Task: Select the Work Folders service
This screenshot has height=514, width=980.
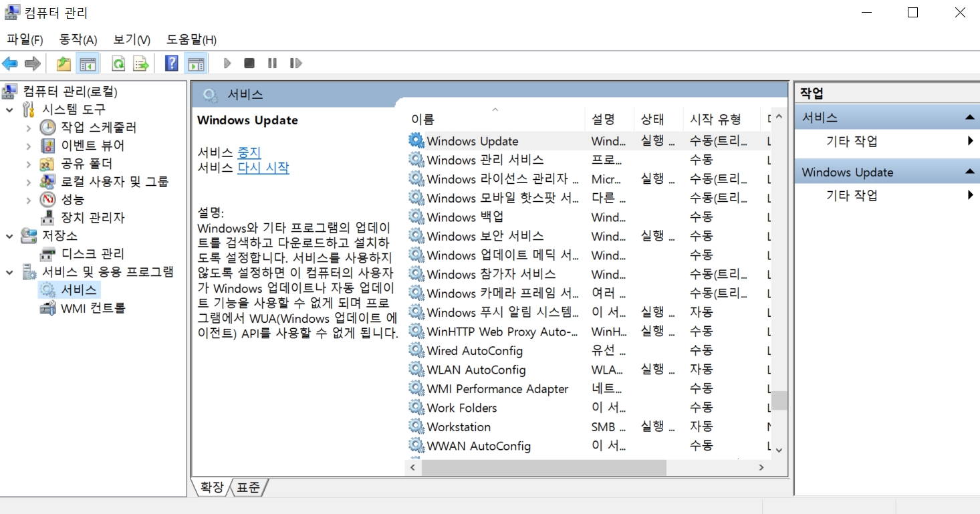Action: coord(588,407)
